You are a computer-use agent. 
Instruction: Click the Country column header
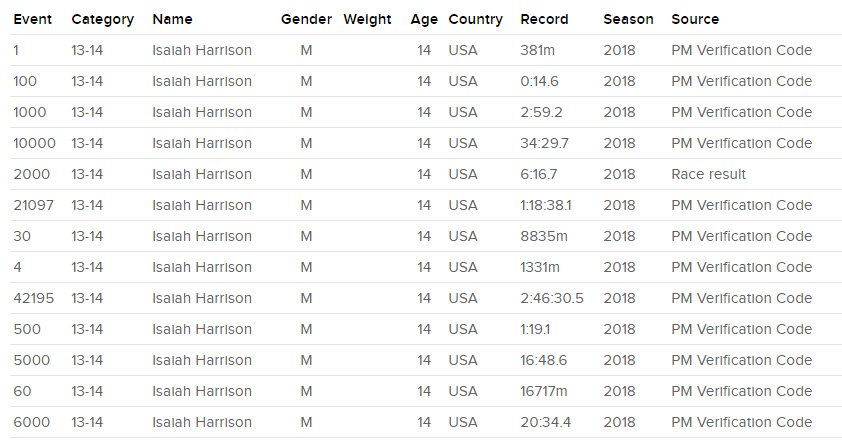476,19
